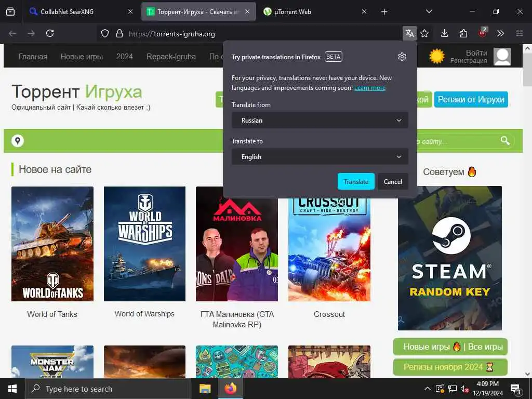532x399 pixels.
Task: Click the location pin icon
Action: 18,140
